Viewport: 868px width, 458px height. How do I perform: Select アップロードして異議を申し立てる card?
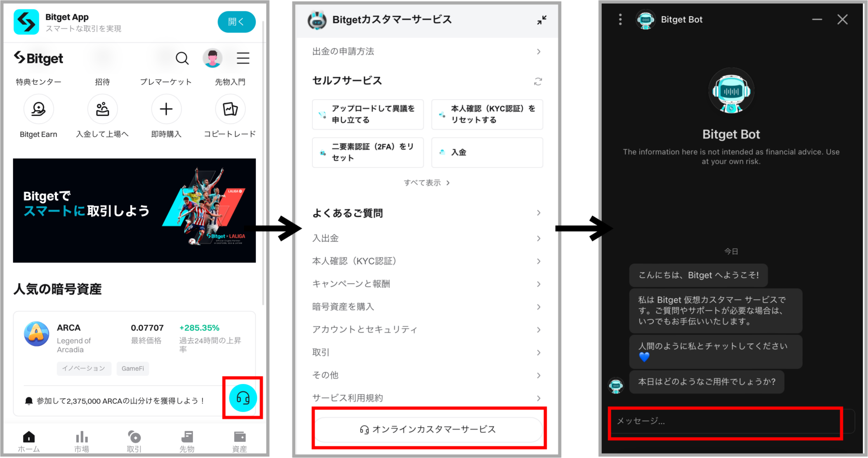tap(368, 114)
